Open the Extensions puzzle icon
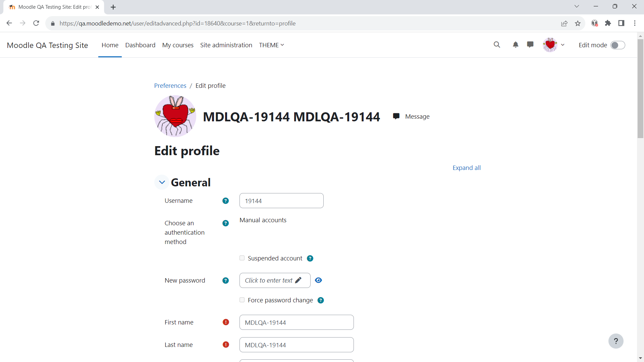The height and width of the screenshot is (362, 644). (608, 23)
